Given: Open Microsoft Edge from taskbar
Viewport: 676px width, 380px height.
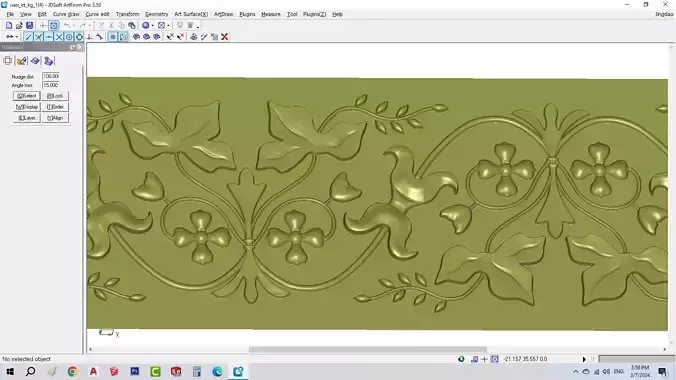Looking at the screenshot, I should pyautogui.click(x=217, y=371).
